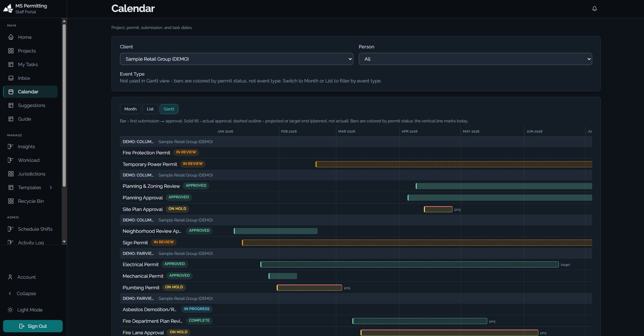Click the MS Permitting logo icon
Screen dimensions: 644x336
coord(8,8)
